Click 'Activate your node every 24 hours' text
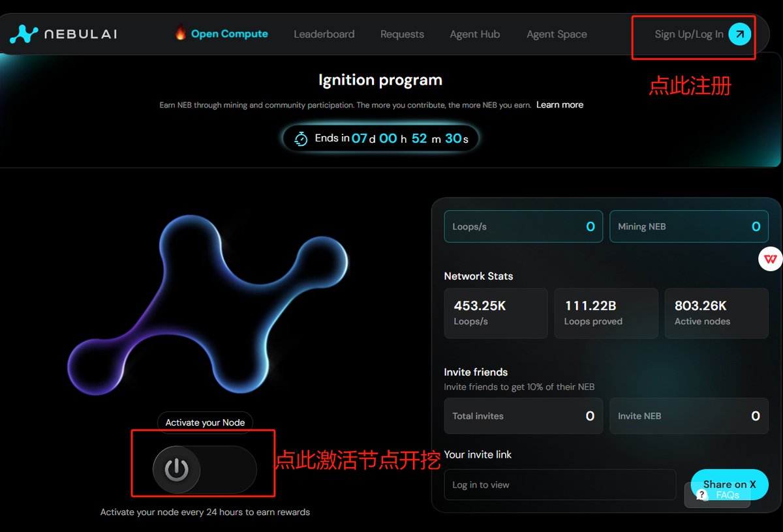Screen dimensions: 783x532 205,512
